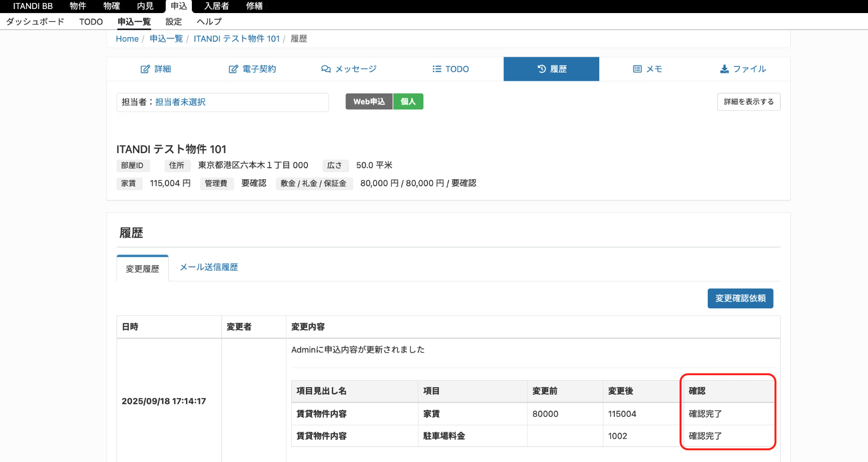Screen dimensions: 868x462
Task: Open the 物件 top menu item
Action: pyautogui.click(x=78, y=6)
